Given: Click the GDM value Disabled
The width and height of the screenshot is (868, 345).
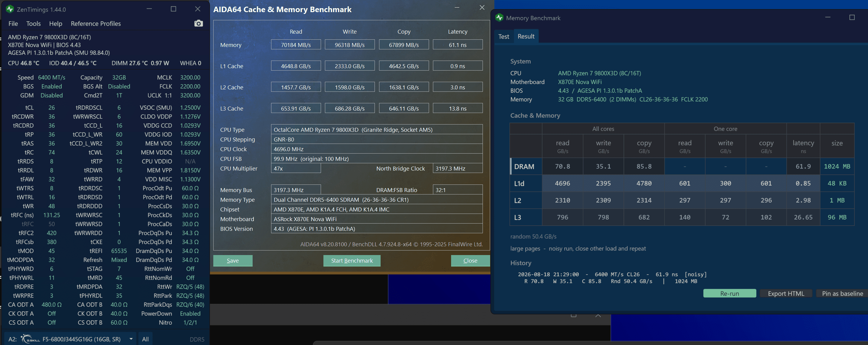Looking at the screenshot, I should [51, 95].
